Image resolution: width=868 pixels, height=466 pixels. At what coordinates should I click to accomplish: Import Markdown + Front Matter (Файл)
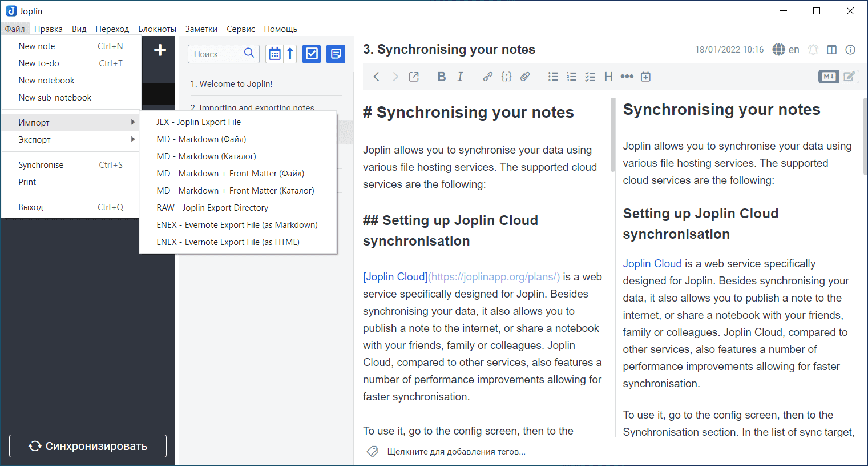point(238,174)
